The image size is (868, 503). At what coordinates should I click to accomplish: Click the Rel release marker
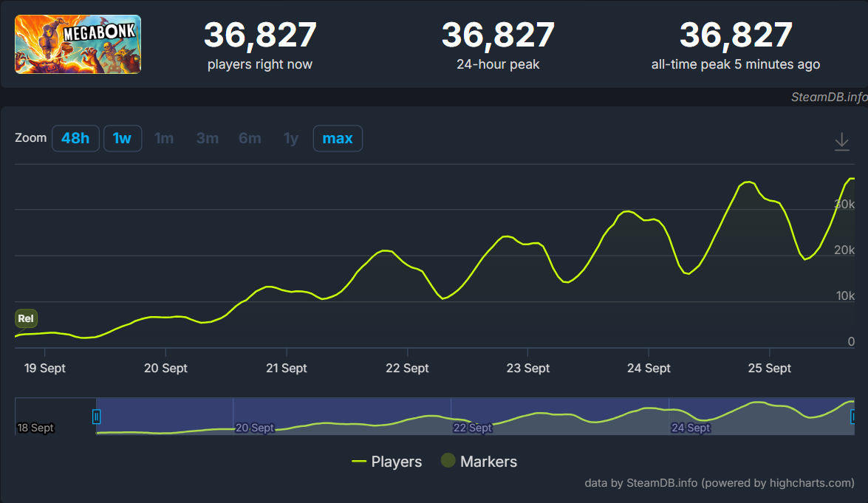[26, 318]
